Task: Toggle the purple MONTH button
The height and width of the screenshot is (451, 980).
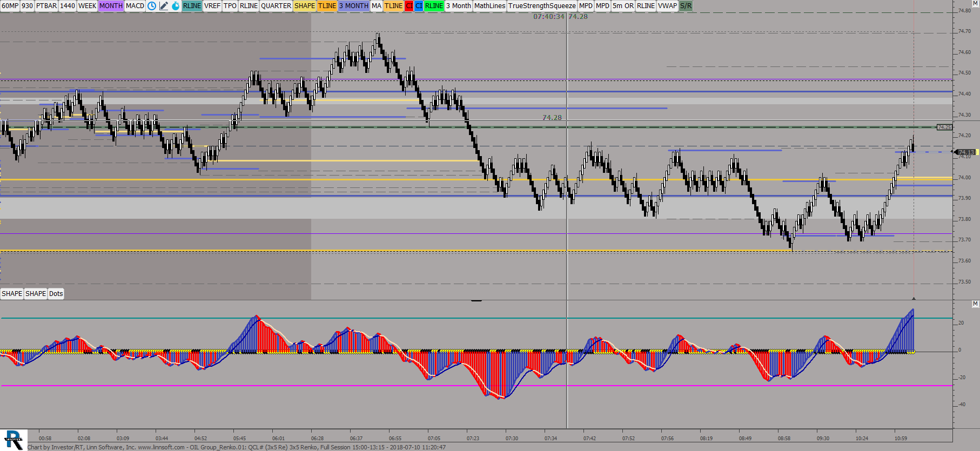Action: 111,6
